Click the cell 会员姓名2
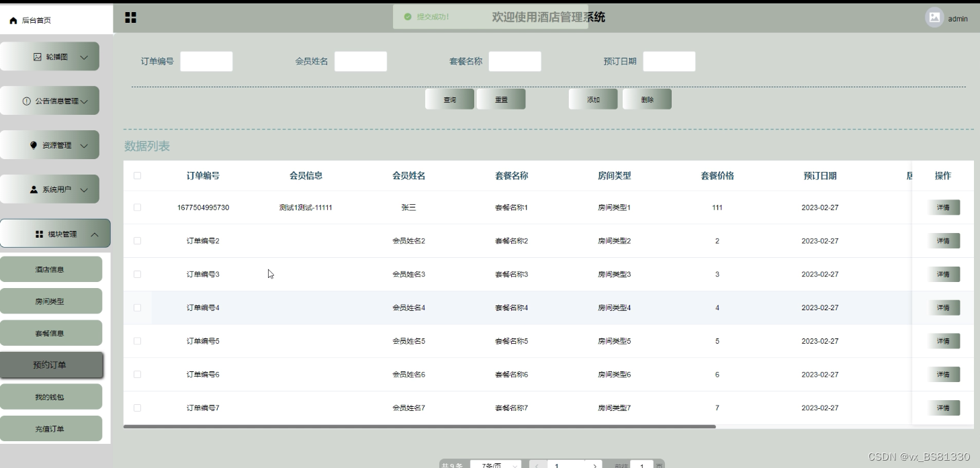980x468 pixels. click(x=408, y=240)
